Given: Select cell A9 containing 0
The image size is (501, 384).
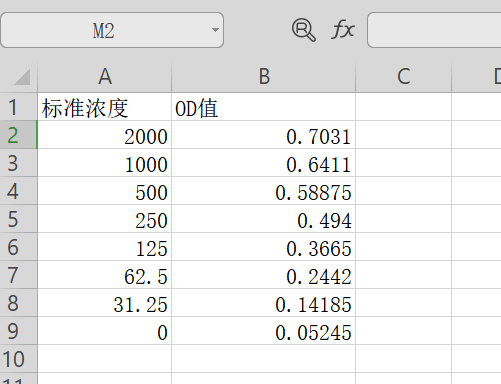Looking at the screenshot, I should [x=105, y=331].
